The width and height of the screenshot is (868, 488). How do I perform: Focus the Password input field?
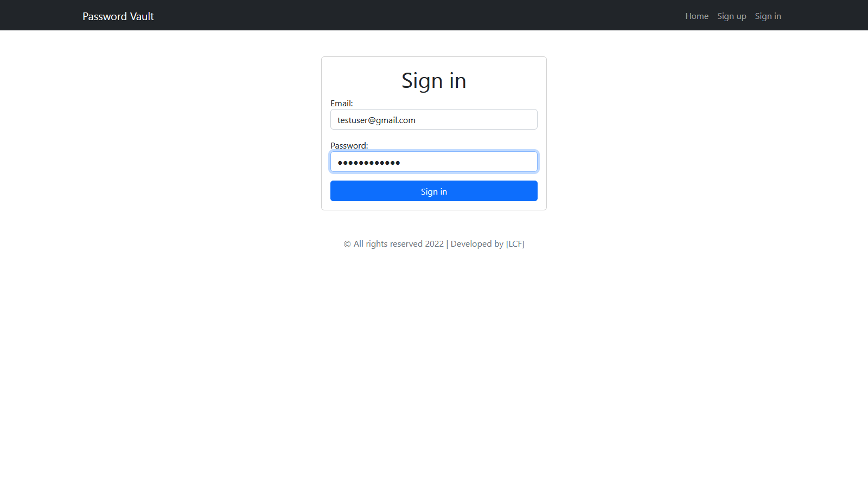pyautogui.click(x=434, y=162)
